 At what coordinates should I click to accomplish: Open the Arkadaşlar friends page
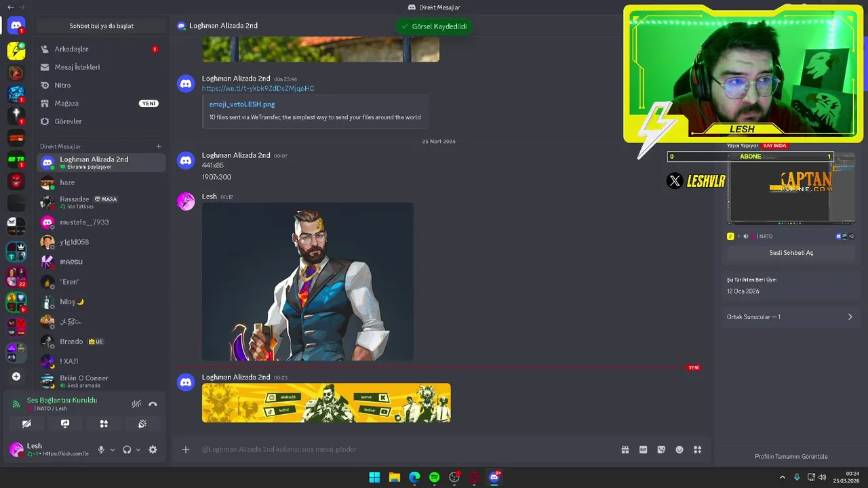pyautogui.click(x=100, y=49)
